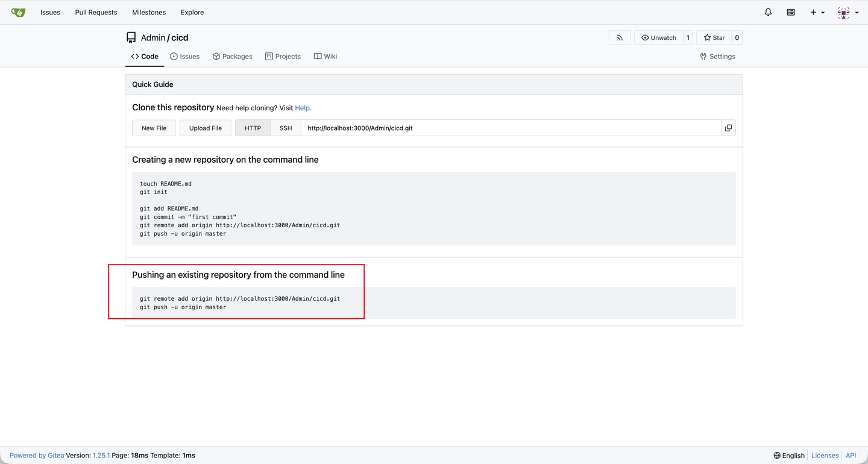Open Pull Requests in top navigation

96,12
